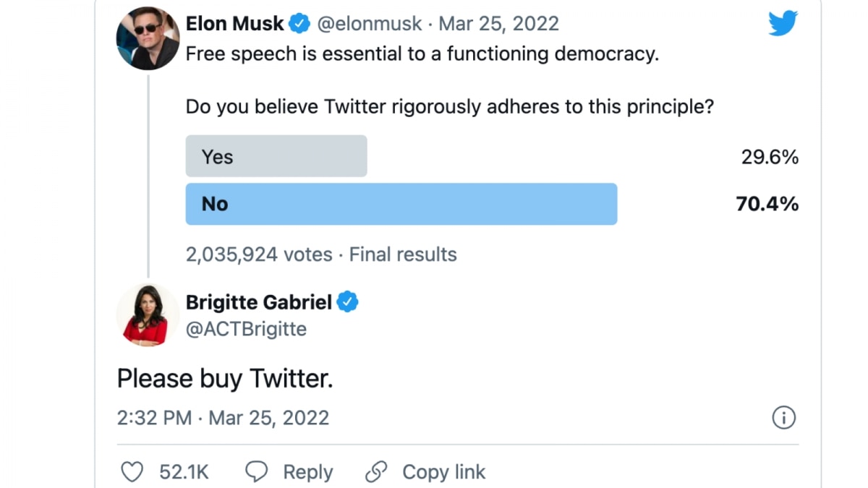
Task: Open the Elon Musk display name
Action: 235,24
